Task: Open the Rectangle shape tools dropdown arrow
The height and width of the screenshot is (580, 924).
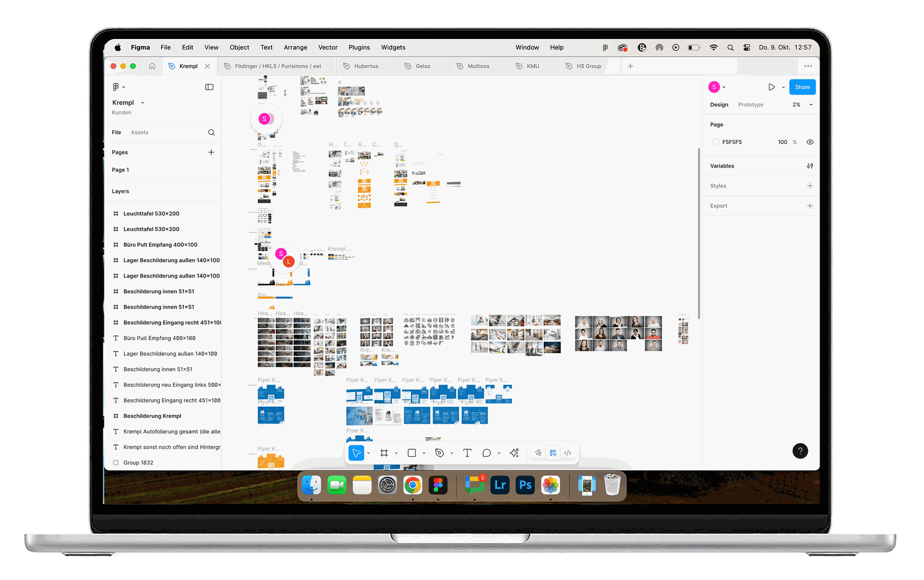Action: 424,453
